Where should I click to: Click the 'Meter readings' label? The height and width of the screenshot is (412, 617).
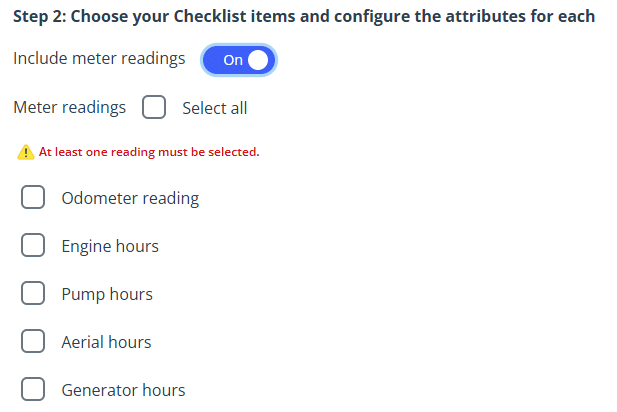point(70,108)
